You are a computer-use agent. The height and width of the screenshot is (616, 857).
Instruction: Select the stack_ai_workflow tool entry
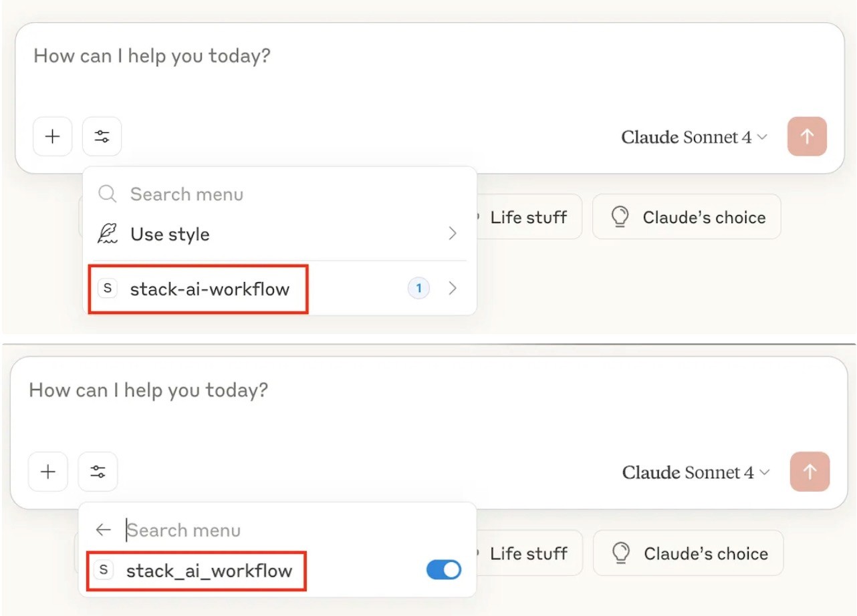pos(277,571)
